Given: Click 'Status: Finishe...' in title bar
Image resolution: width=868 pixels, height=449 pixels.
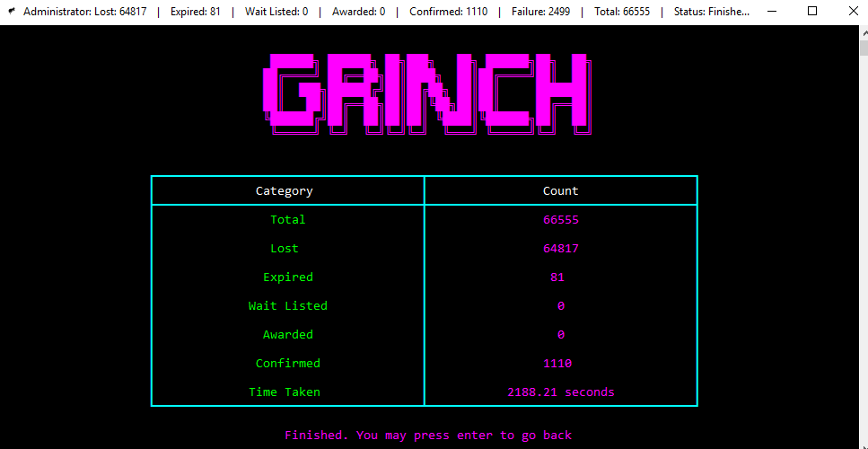Looking at the screenshot, I should [x=712, y=12].
